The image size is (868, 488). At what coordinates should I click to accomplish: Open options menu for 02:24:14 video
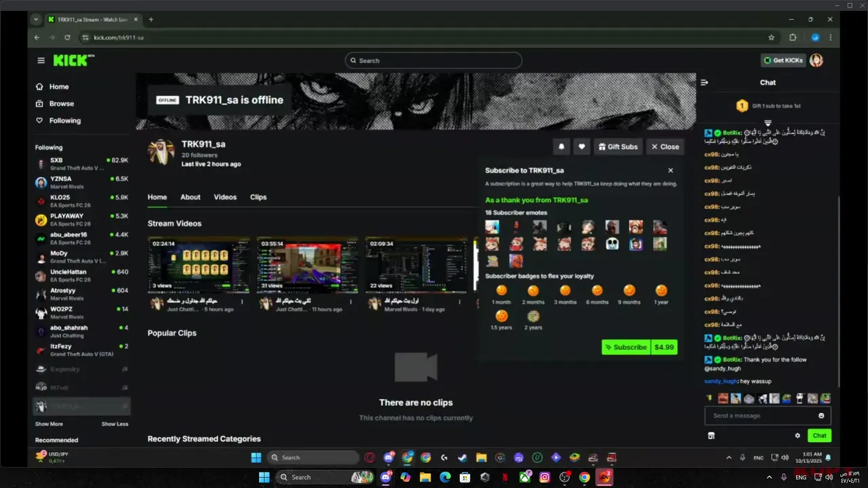coord(242,302)
